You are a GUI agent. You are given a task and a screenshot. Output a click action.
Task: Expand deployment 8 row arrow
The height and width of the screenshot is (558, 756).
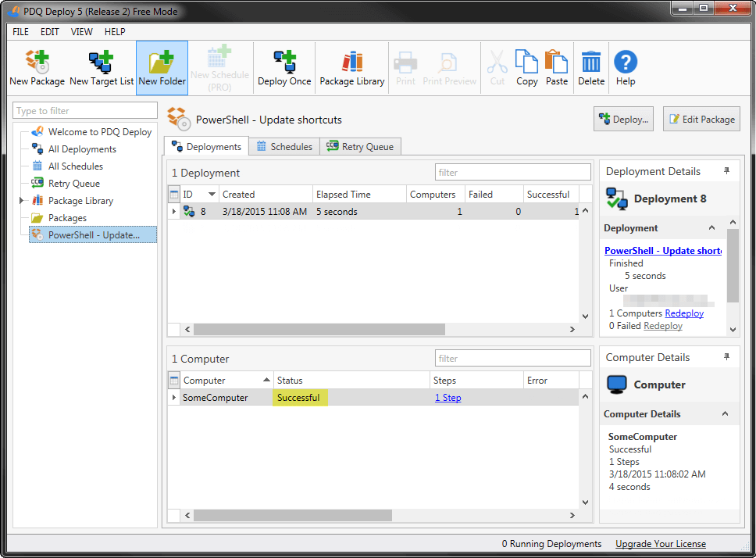click(174, 211)
